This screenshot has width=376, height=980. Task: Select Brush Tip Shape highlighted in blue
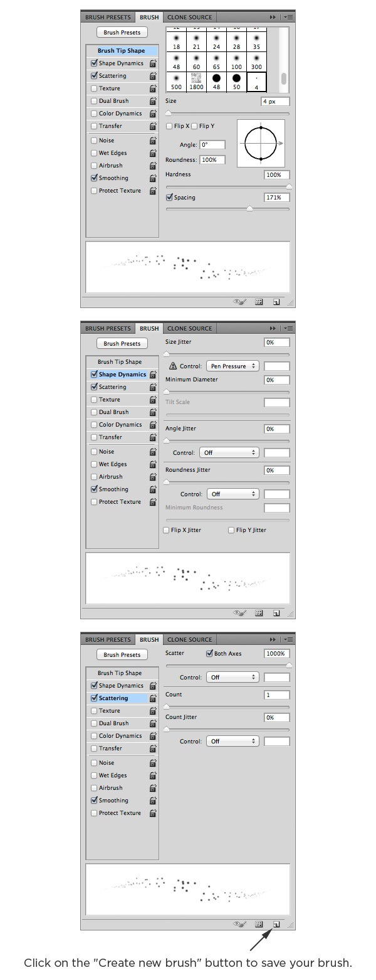pos(121,51)
